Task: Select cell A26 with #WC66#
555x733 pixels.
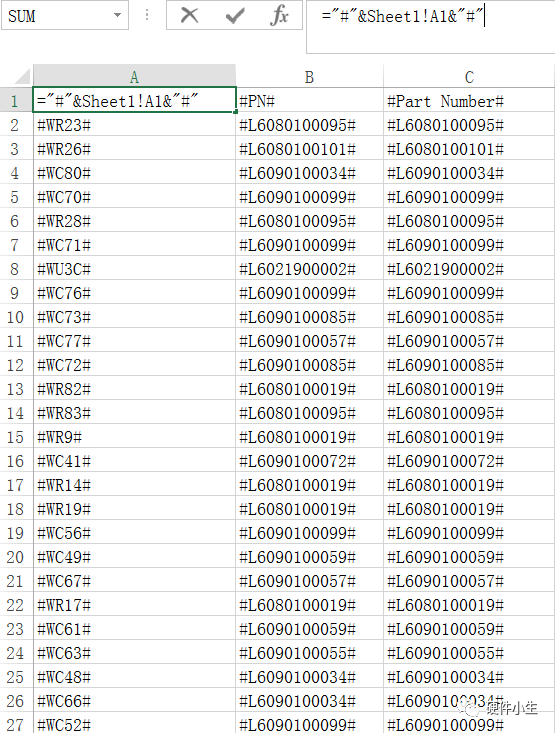Action: tap(134, 700)
